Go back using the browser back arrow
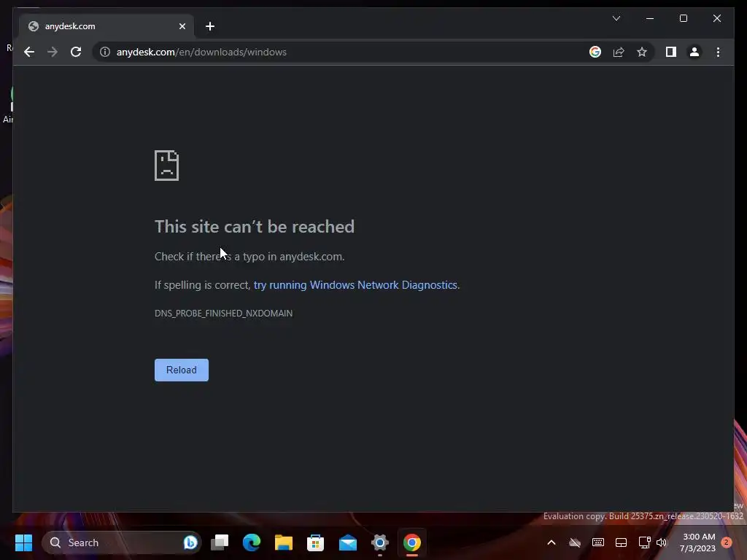The height and width of the screenshot is (560, 747). [x=29, y=52]
